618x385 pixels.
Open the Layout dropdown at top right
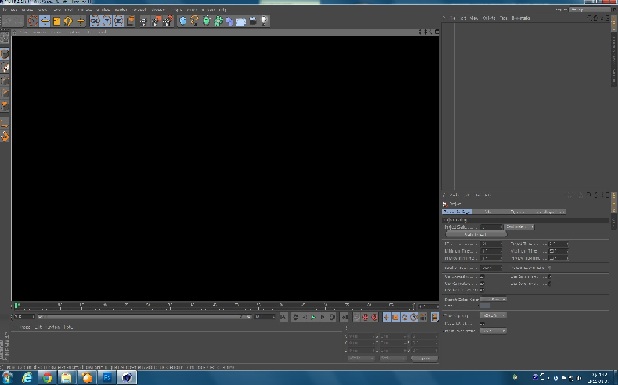pos(589,9)
